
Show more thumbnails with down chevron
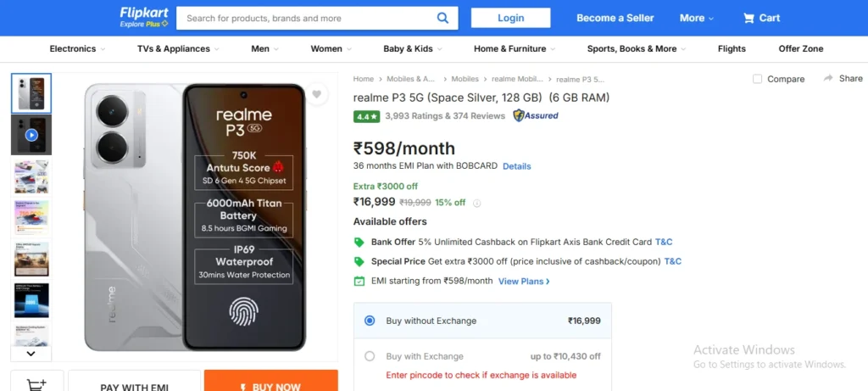31,354
